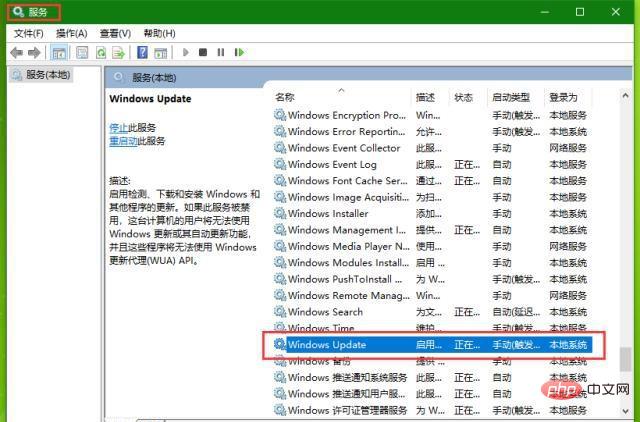Open the 查看(V) menu
This screenshot has width=640, height=422.
click(x=116, y=33)
